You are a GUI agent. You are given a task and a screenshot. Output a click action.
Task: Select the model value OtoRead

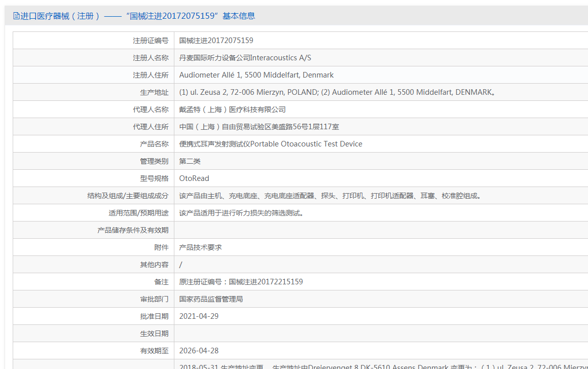[x=194, y=178]
